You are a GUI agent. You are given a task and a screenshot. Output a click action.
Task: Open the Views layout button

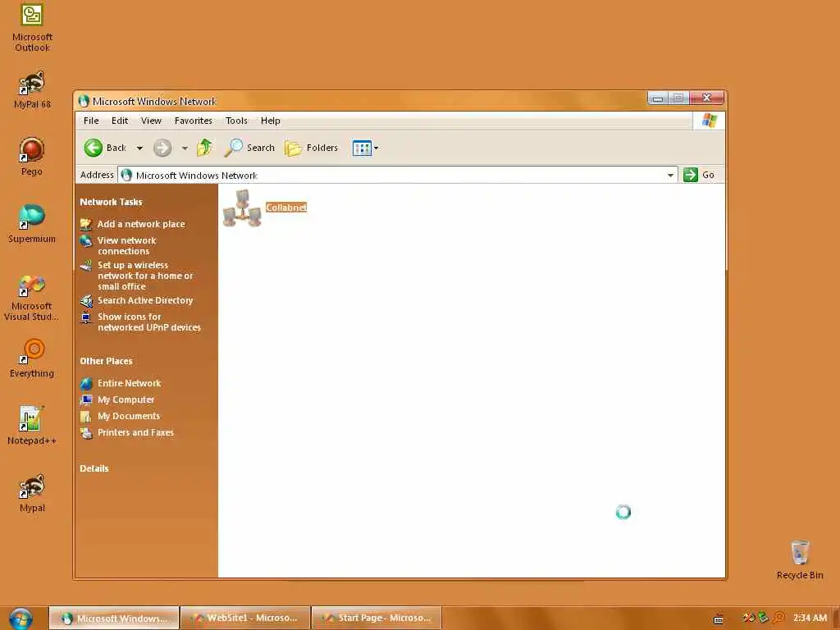pos(362,148)
